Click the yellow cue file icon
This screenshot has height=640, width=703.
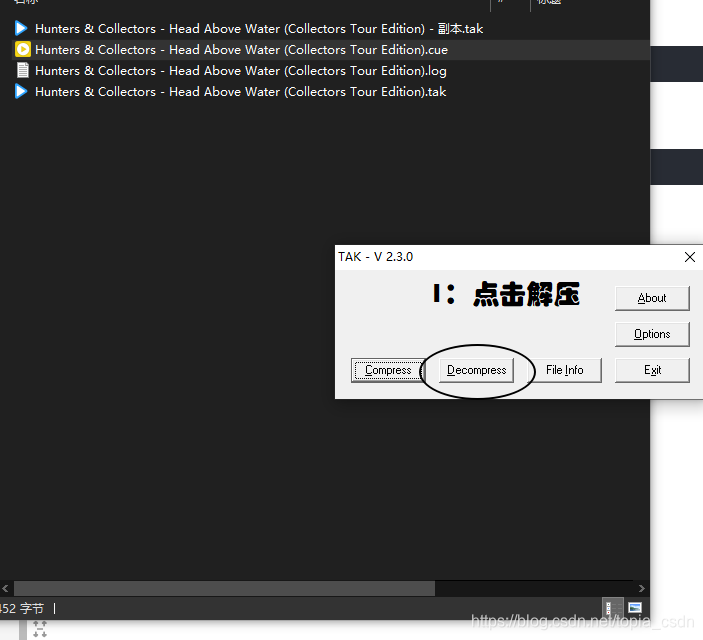click(22, 49)
